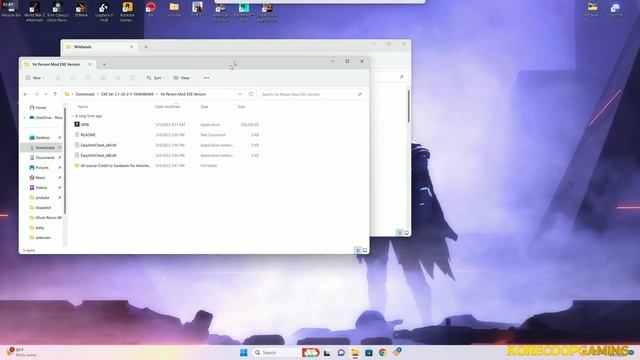640x360 pixels.
Task: Click the Up one level arrow
Action: (55, 94)
